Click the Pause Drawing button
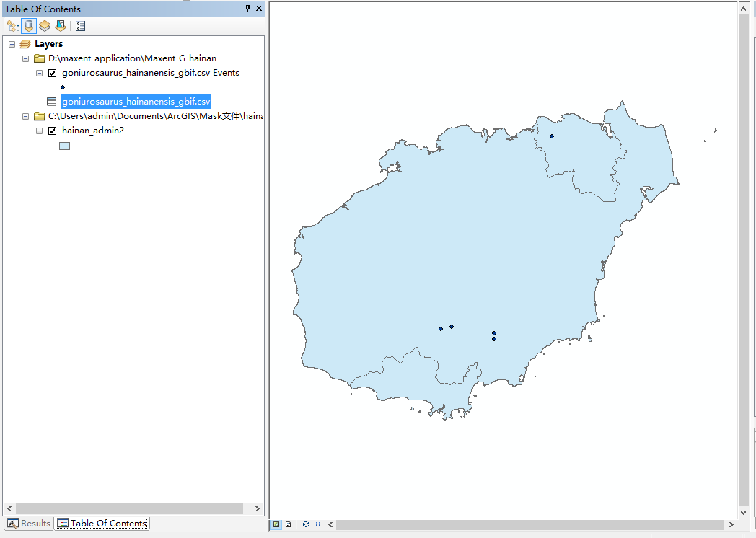756x538 pixels. coord(318,524)
